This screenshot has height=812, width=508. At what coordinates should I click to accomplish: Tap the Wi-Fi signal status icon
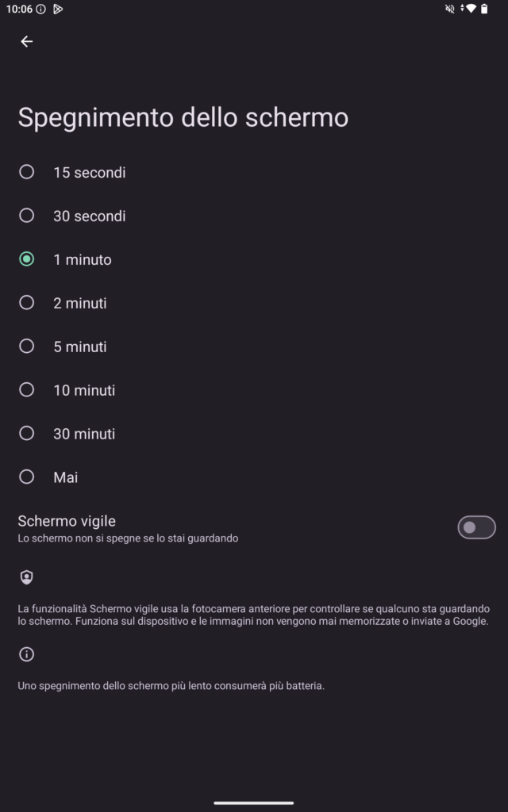(x=469, y=9)
